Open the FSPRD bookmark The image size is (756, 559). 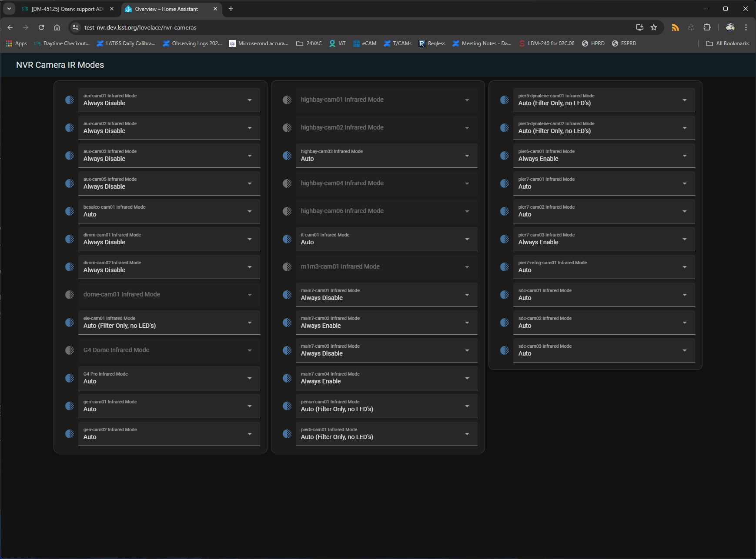click(624, 43)
